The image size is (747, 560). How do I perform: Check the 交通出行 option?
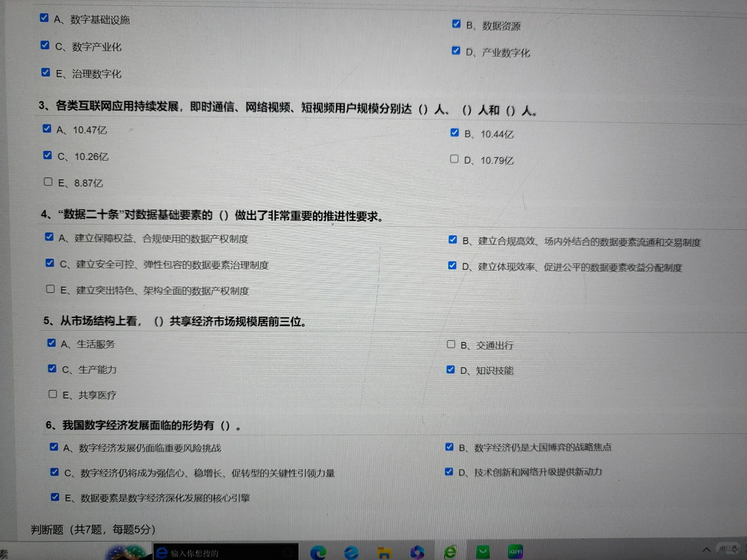[451, 344]
